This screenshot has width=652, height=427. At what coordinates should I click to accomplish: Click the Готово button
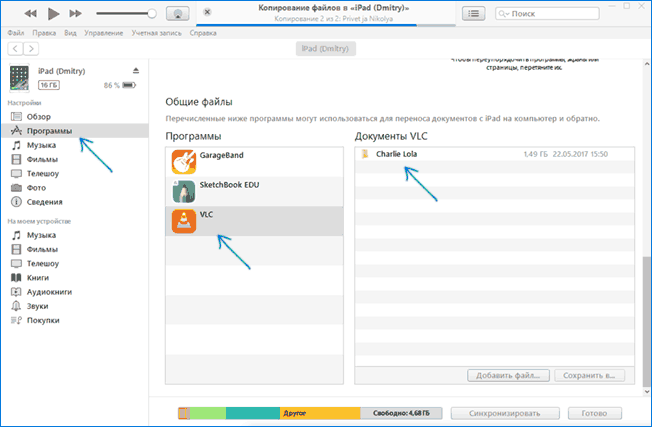click(594, 412)
